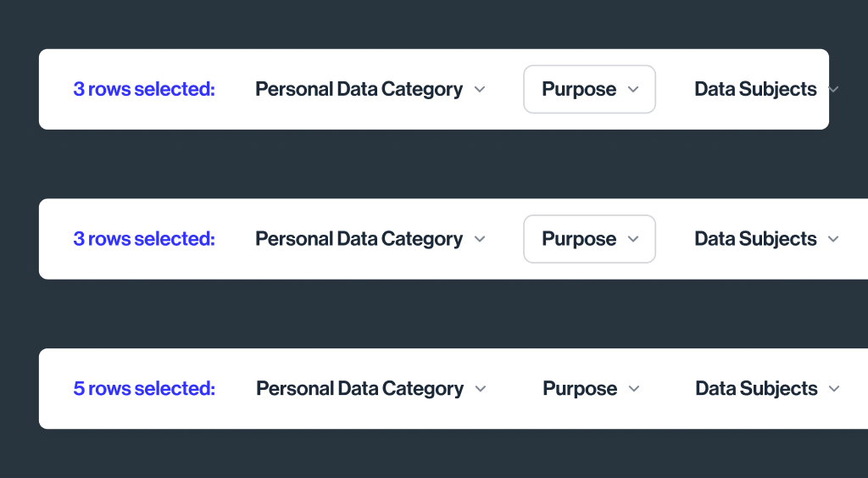Image resolution: width=868 pixels, height=478 pixels.
Task: Open Data Subjects label in 5 rows bar
Action: (x=756, y=388)
